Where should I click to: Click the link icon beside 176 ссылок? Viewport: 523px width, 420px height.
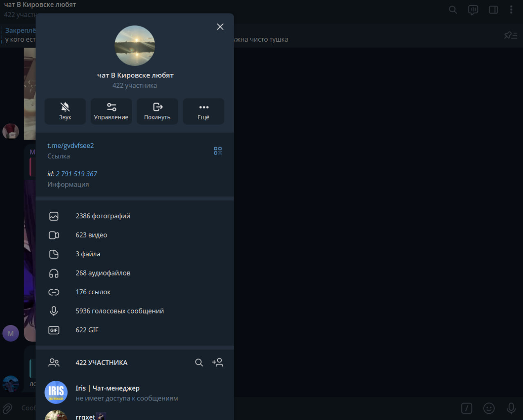point(54,292)
